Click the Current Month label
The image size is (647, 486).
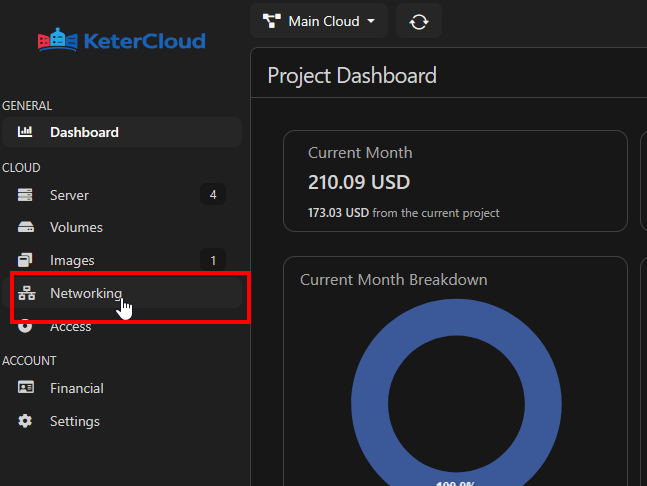(x=360, y=153)
